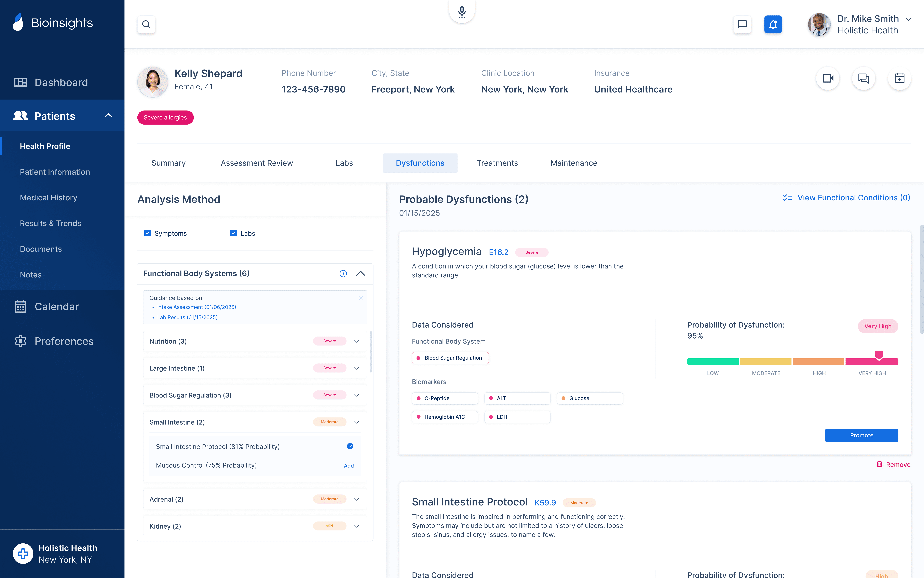Open Intake Assessment (01/06/2025) link
The height and width of the screenshot is (578, 924).
[x=197, y=307]
